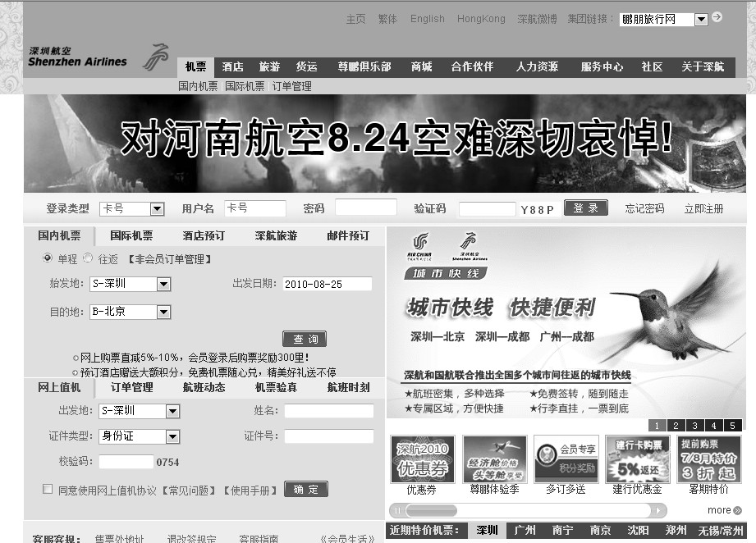Screen dimensions: 756x543
Task: Click the 用户名 card number field
Action: pyautogui.click(x=255, y=208)
